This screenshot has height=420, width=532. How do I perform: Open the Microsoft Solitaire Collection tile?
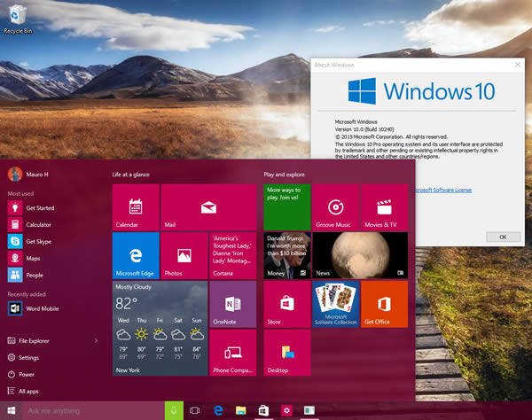click(x=335, y=304)
